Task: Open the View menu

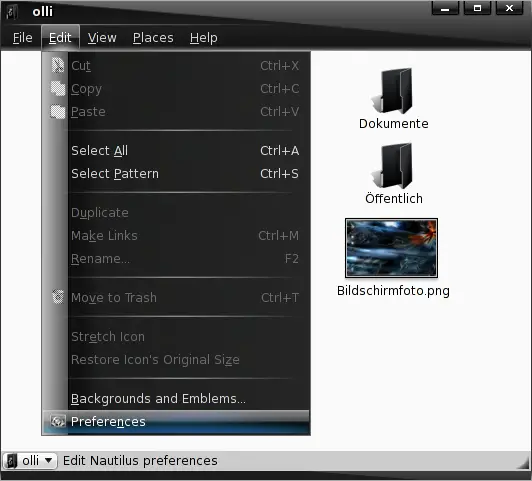Action: [x=102, y=38]
